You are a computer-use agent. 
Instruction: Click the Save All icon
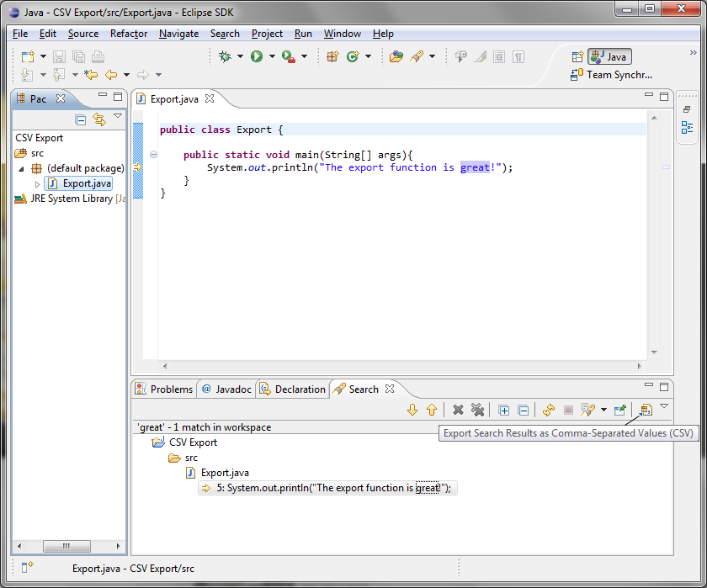(79, 56)
